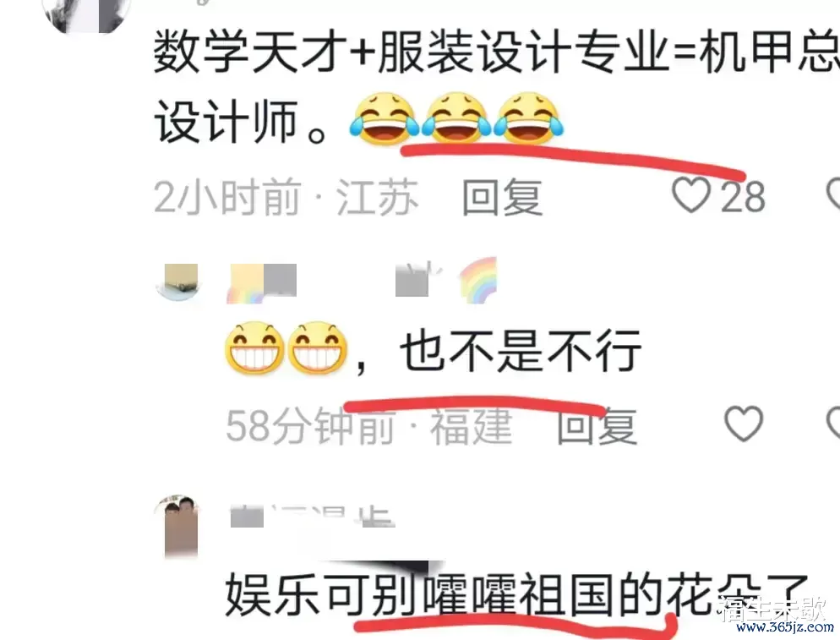Viewport: 840px width, 640px height.
Task: Open the www.365jz.com watermark link
Action: click(x=785, y=627)
